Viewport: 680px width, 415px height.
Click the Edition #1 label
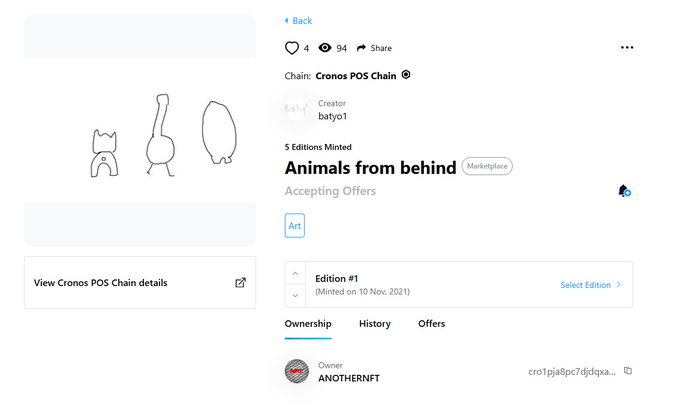point(337,278)
